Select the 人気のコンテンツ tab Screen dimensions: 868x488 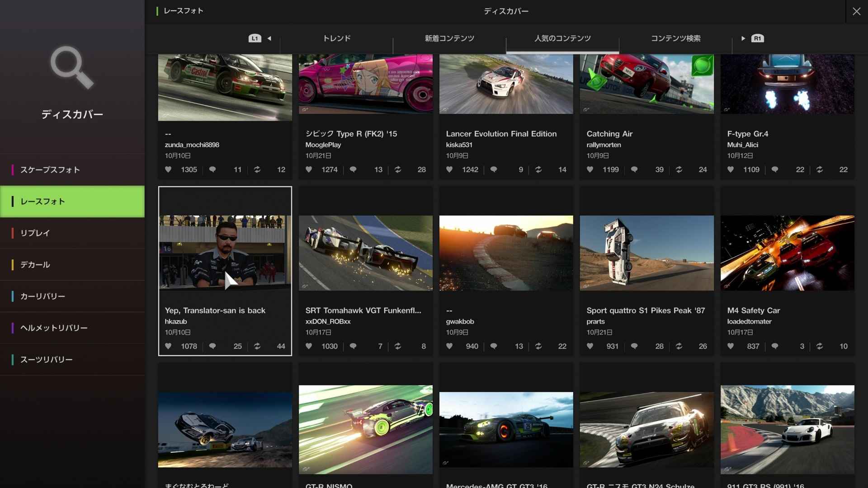562,38
